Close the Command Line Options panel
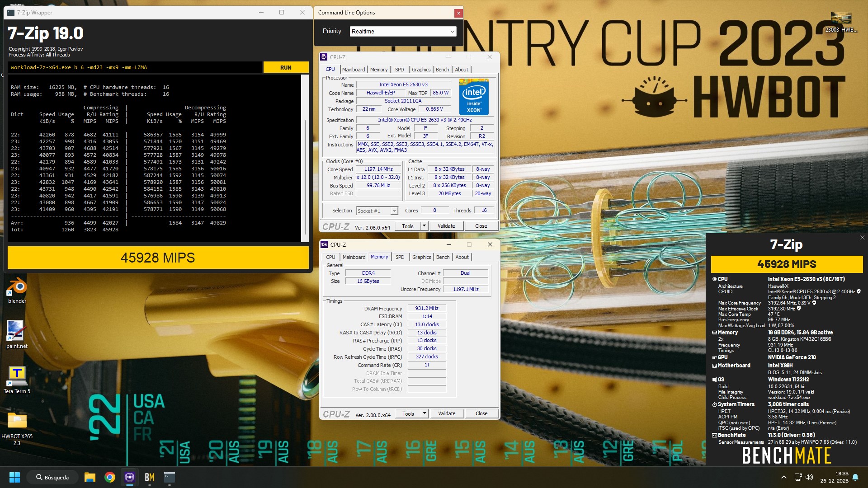The width and height of the screenshot is (868, 488). pyautogui.click(x=458, y=13)
